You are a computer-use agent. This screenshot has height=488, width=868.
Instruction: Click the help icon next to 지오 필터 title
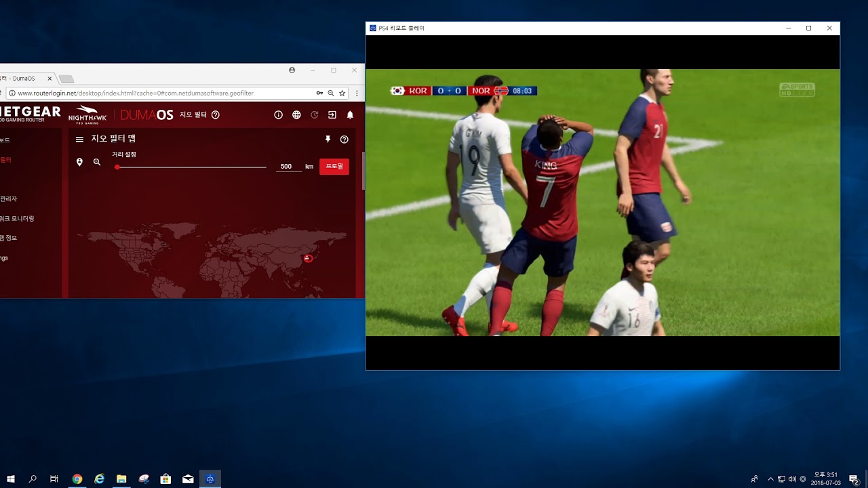(x=216, y=115)
